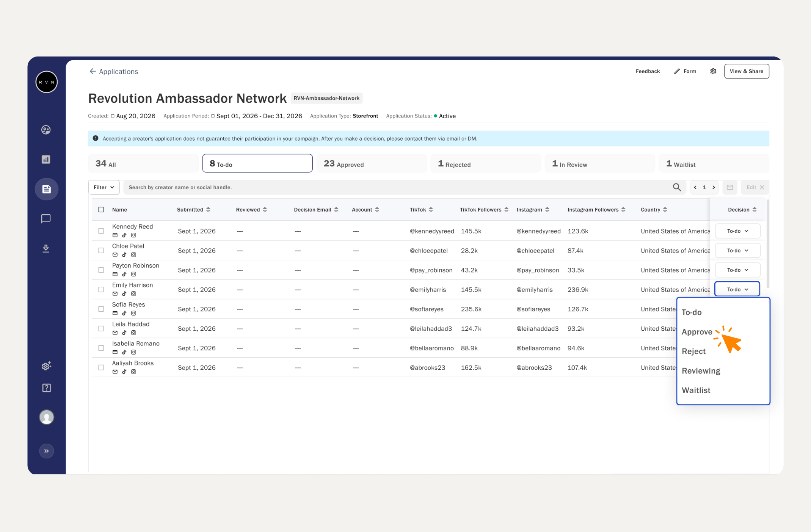
Task: Select Isabella Romano's row checkbox
Action: 101,348
